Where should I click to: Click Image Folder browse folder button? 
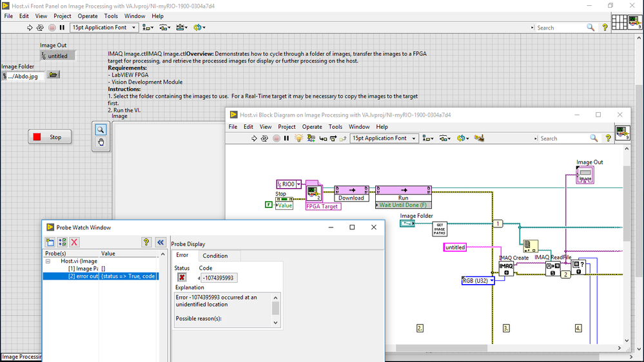pos(53,75)
